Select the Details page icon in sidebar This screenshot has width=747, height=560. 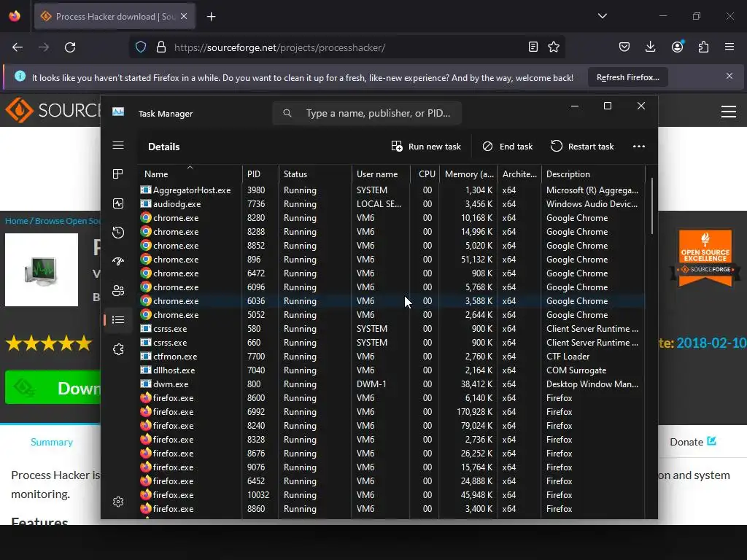click(x=118, y=319)
